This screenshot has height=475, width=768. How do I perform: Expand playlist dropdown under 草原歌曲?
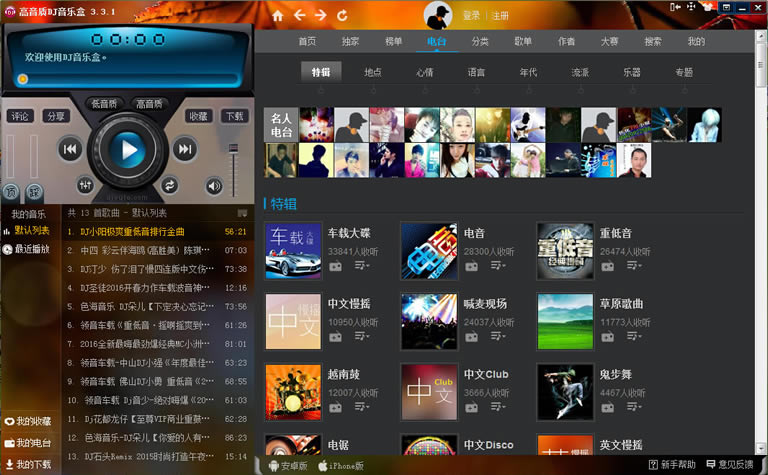pyautogui.click(x=634, y=336)
